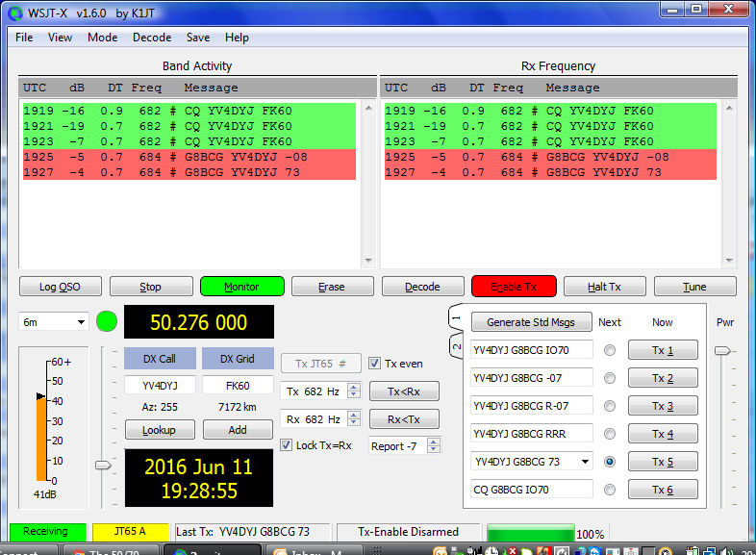Open the 6m band dropdown
756x555 pixels.
54,321
